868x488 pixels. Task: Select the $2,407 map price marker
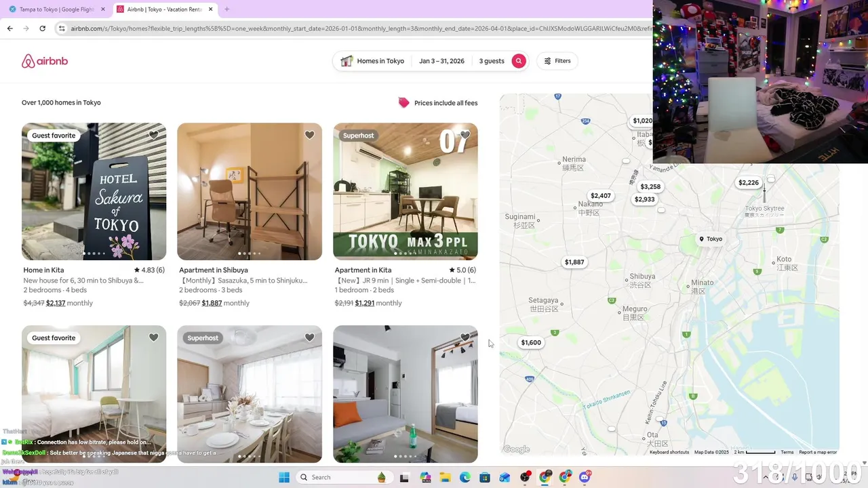pyautogui.click(x=601, y=196)
